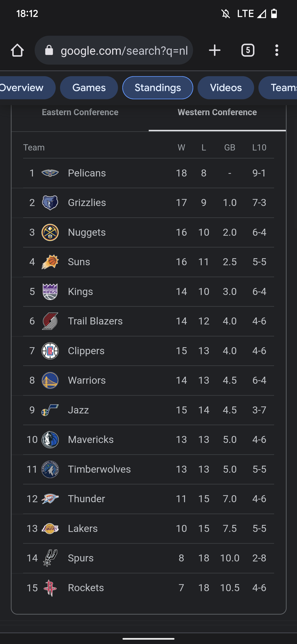Open the Trail Blazers team name
Image resolution: width=297 pixels, height=644 pixels.
click(x=95, y=321)
